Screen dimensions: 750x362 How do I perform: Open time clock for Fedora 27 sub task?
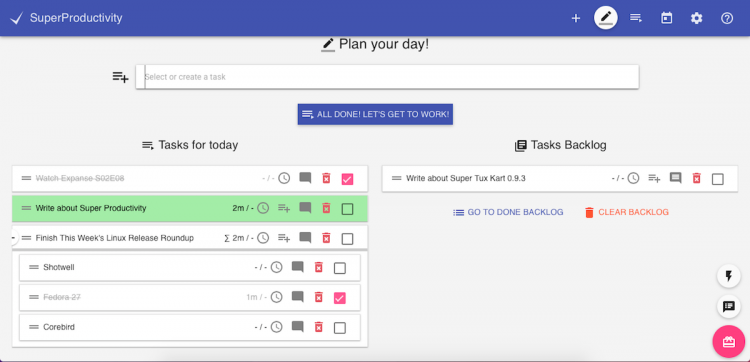coord(276,297)
